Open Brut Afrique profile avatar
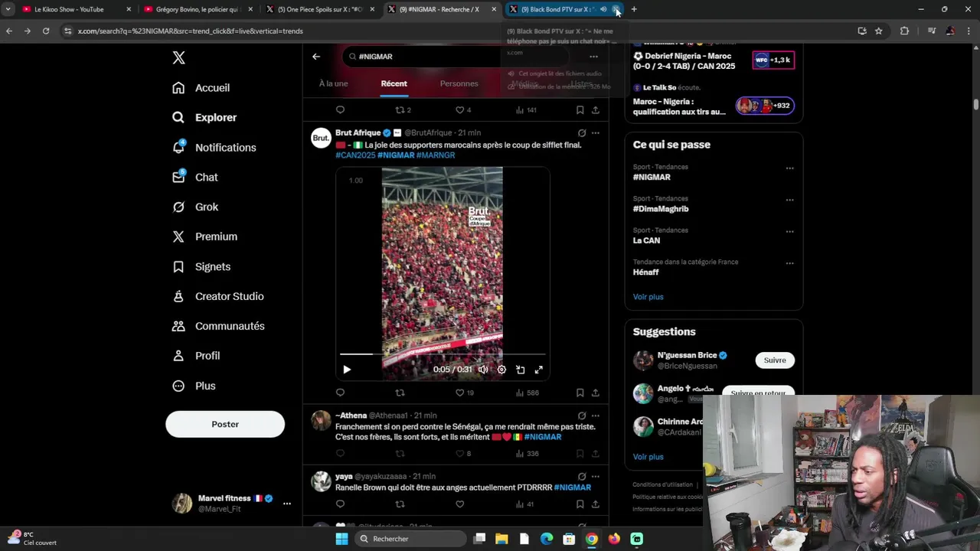Image resolution: width=980 pixels, height=551 pixels. [321, 138]
